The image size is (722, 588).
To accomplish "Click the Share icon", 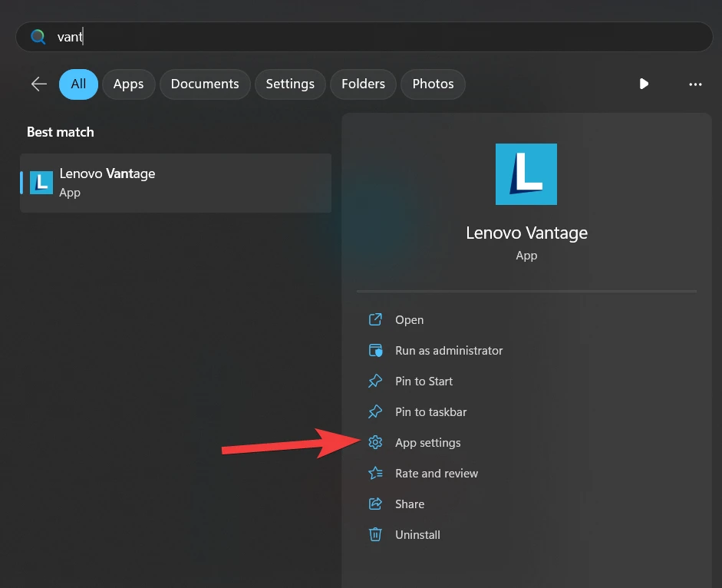I will 375,504.
